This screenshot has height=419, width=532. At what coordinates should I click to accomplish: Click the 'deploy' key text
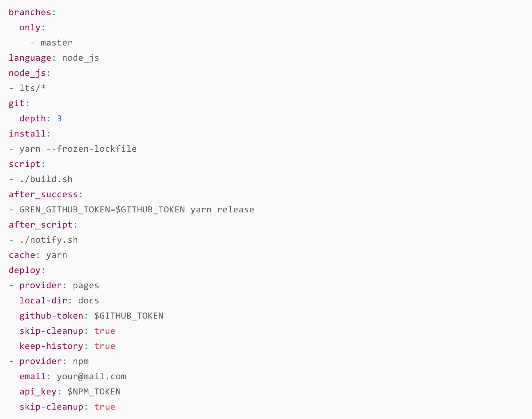[x=25, y=270]
